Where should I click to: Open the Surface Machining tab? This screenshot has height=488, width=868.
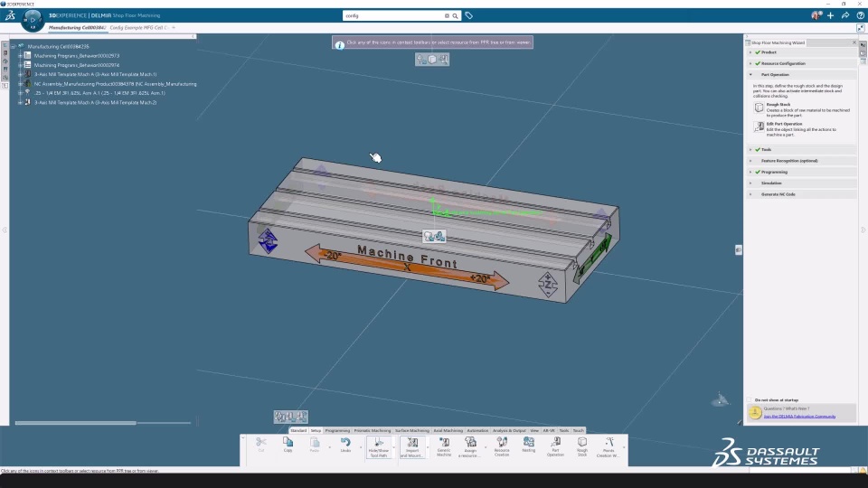412,430
